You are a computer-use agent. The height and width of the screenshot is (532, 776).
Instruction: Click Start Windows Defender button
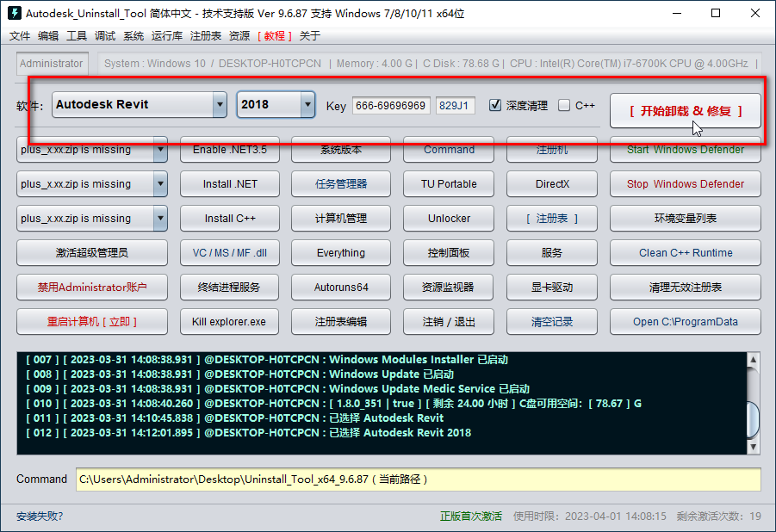(686, 150)
